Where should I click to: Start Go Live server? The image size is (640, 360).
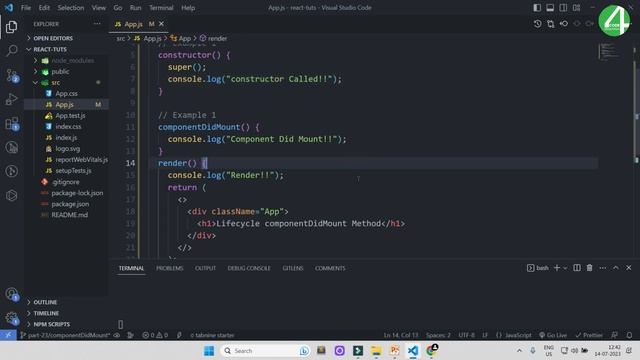(x=553, y=335)
